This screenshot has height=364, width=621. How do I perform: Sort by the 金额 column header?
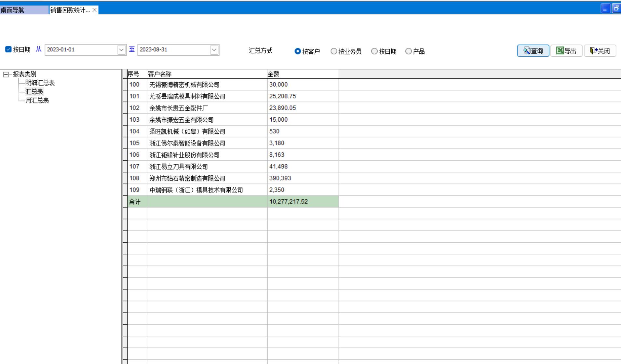(273, 74)
